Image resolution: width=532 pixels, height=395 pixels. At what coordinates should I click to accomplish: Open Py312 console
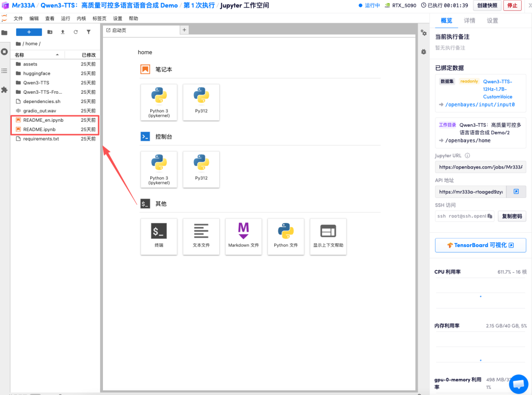[x=201, y=170]
